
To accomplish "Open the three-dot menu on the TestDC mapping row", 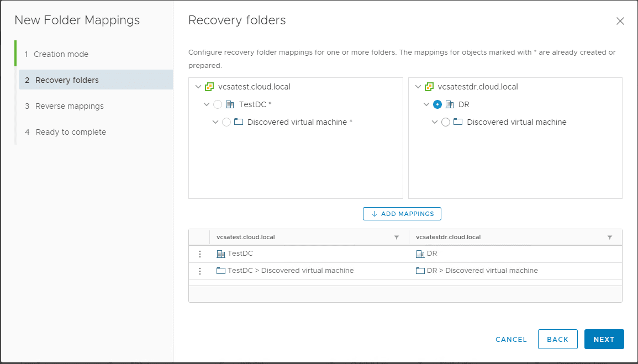I will [199, 254].
